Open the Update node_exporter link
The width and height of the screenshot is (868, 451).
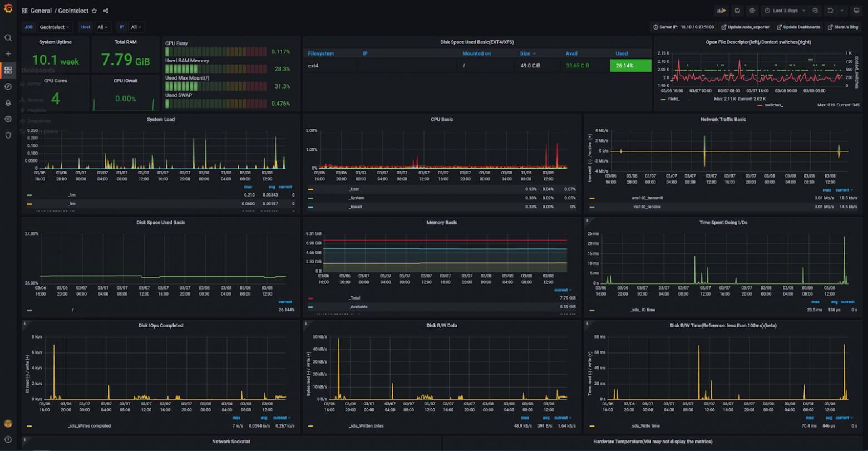tap(744, 27)
